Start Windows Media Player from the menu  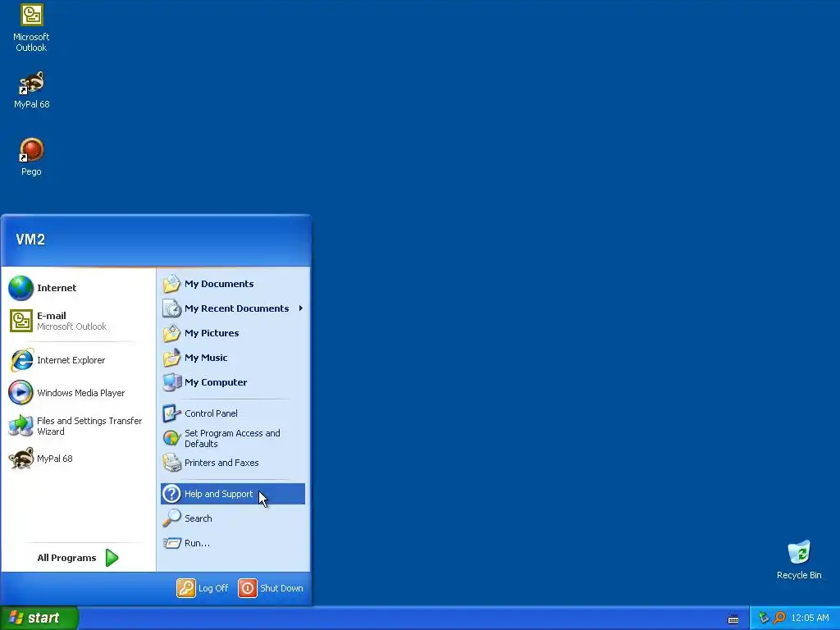point(78,393)
